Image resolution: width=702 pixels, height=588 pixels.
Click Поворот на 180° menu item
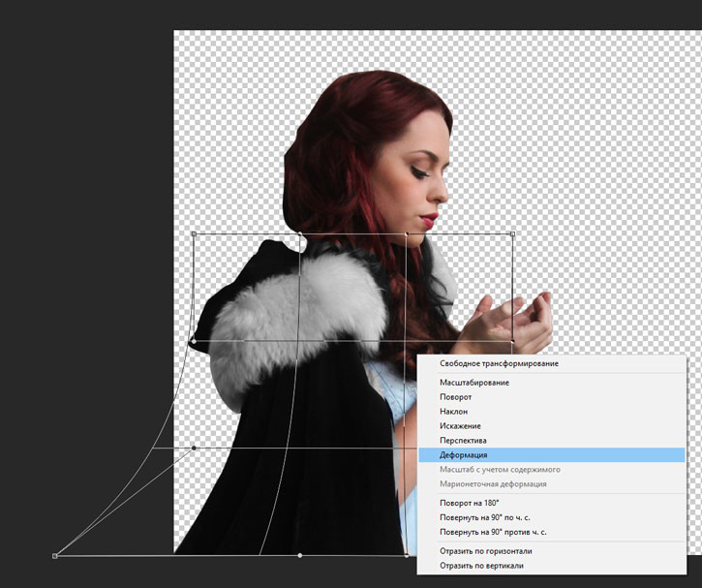552,503
